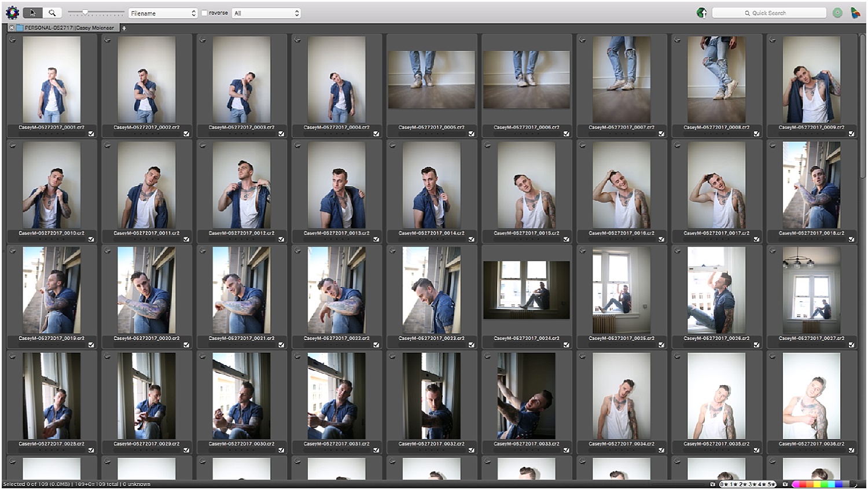This screenshot has height=490, width=868.
Task: Click the rotate icon on CaseyM-05272017_0013.cr2
Action: 297,146
